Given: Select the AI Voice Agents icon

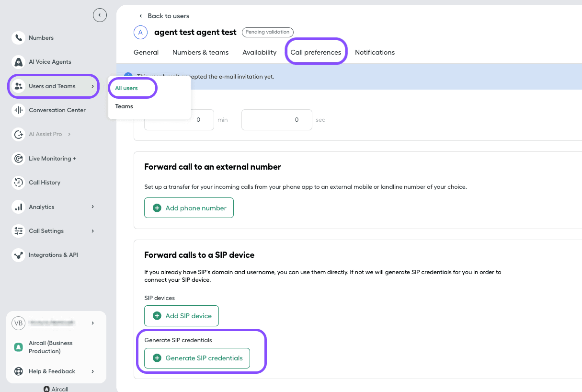Looking at the screenshot, I should (x=18, y=62).
